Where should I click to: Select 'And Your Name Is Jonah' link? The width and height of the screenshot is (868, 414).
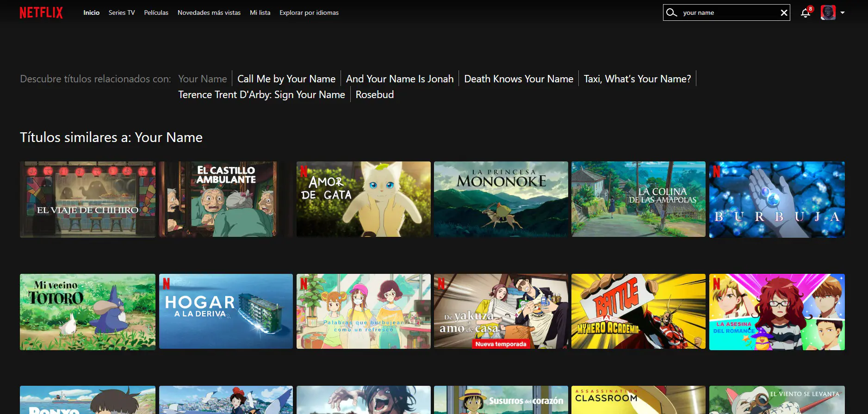coord(400,79)
